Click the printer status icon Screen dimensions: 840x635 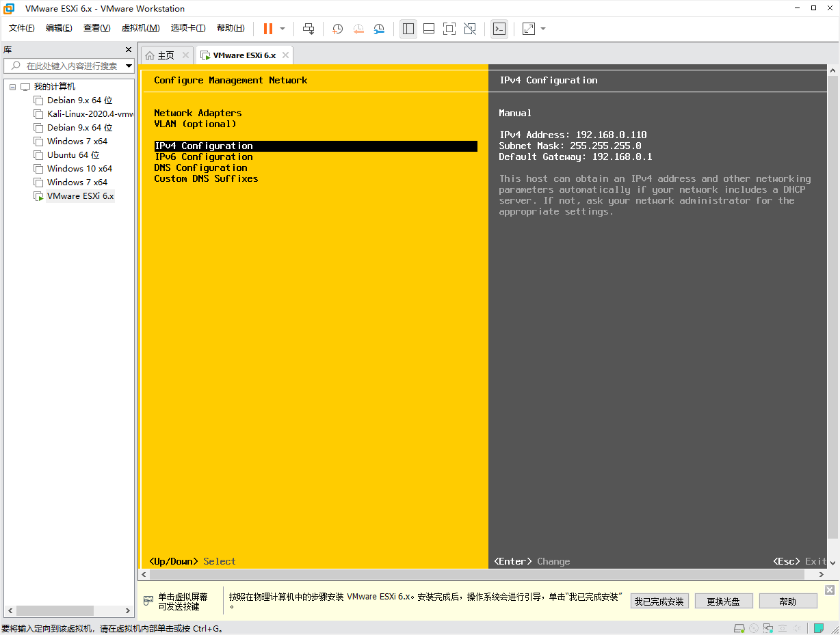pyautogui.click(x=783, y=628)
